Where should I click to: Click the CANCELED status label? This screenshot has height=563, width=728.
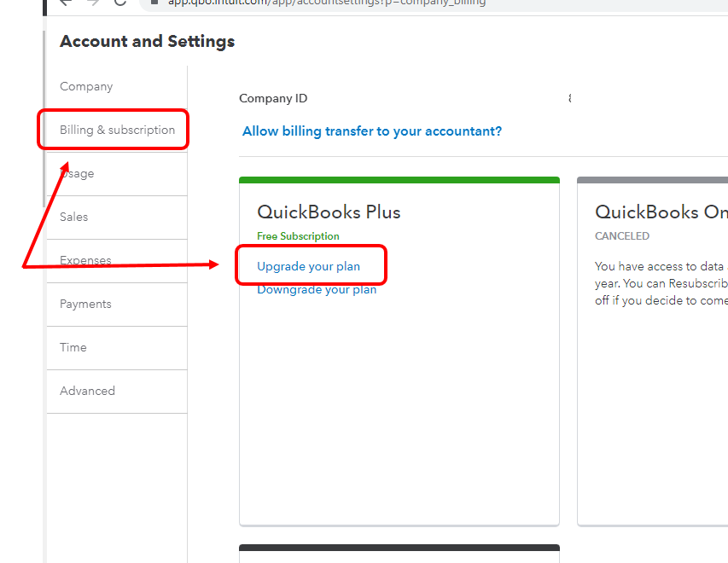point(622,236)
